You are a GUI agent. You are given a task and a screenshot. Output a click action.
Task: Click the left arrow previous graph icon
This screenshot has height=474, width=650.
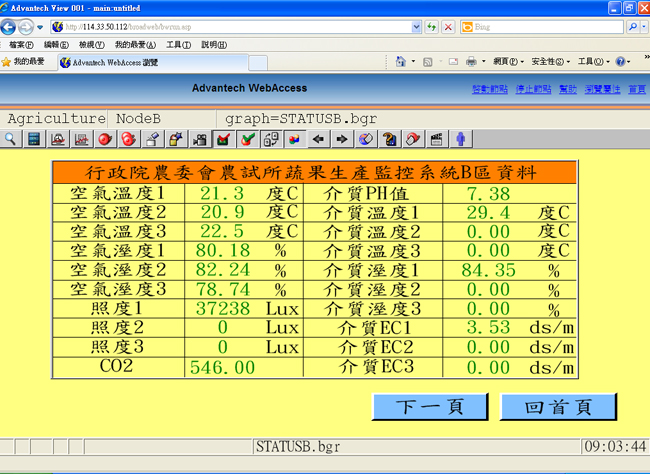(x=318, y=139)
